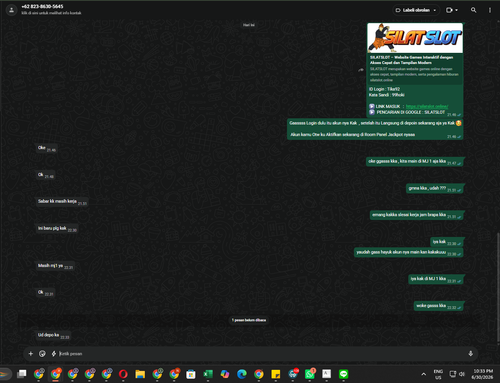Search within this chat using magnifier icon
The width and height of the screenshot is (500, 383).
pyautogui.click(x=473, y=10)
